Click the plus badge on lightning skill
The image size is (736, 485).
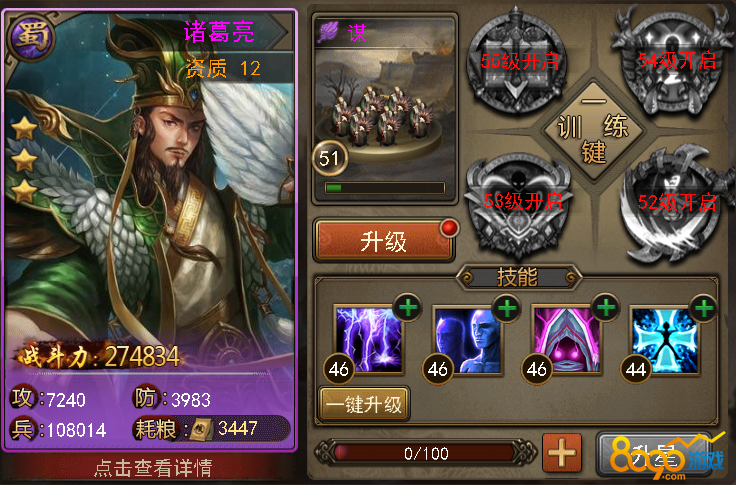[x=408, y=308]
